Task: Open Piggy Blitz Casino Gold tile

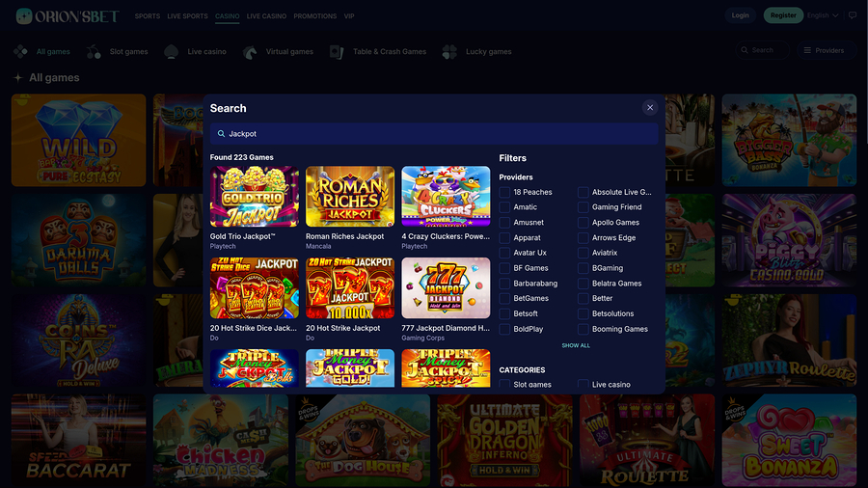Action: pyautogui.click(x=789, y=240)
